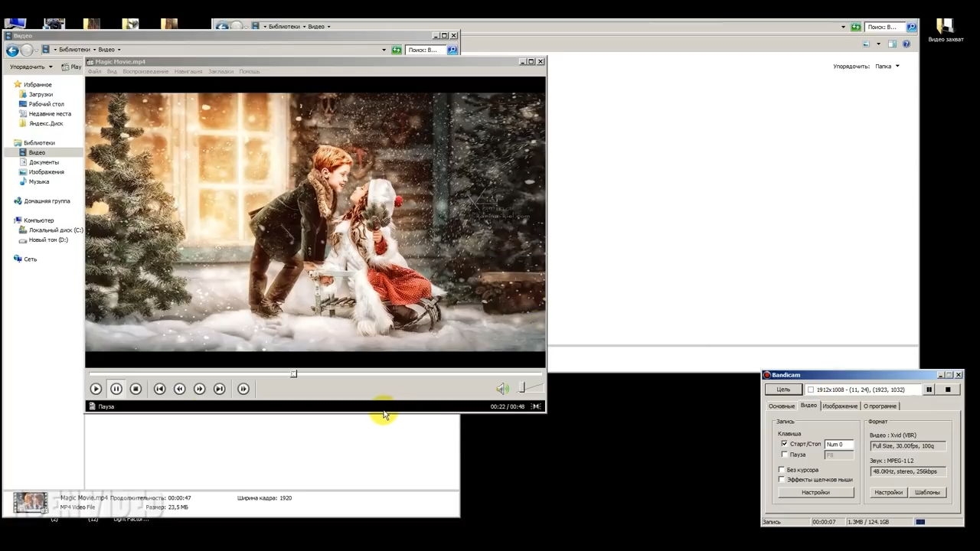The height and width of the screenshot is (551, 980).
Task: Open the Загрузки folder
Action: (41, 94)
